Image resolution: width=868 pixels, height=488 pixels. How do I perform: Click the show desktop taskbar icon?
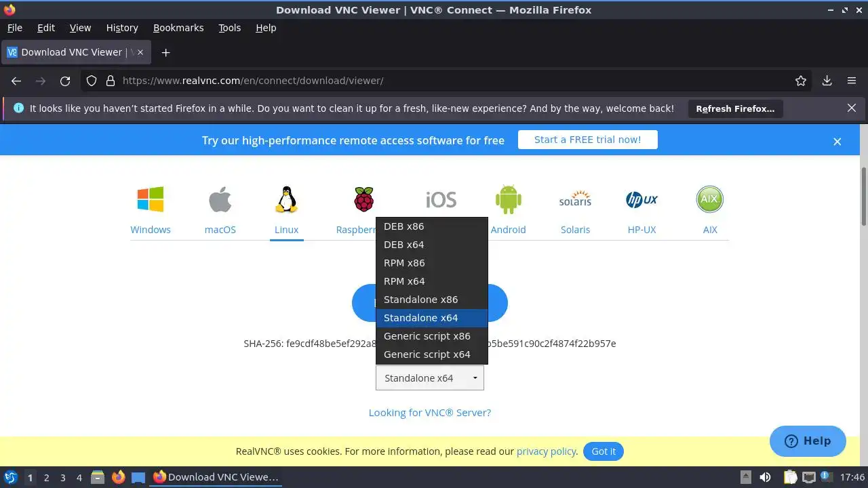[138, 477]
